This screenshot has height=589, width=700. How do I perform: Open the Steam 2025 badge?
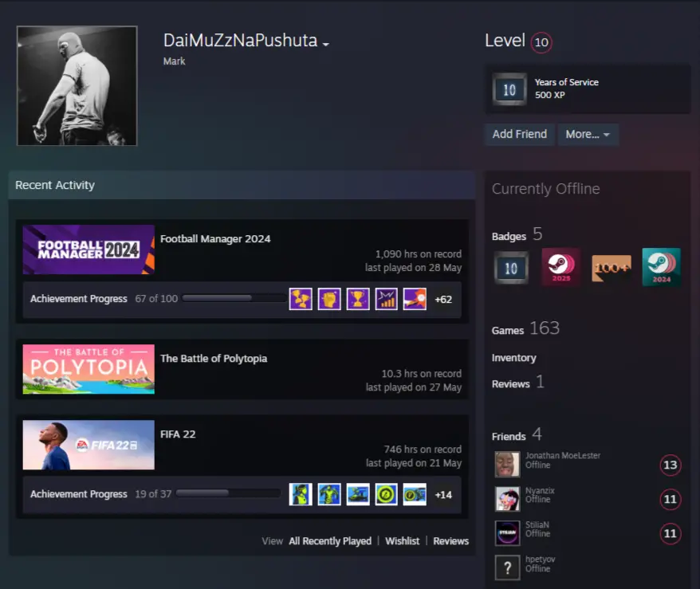click(x=561, y=267)
